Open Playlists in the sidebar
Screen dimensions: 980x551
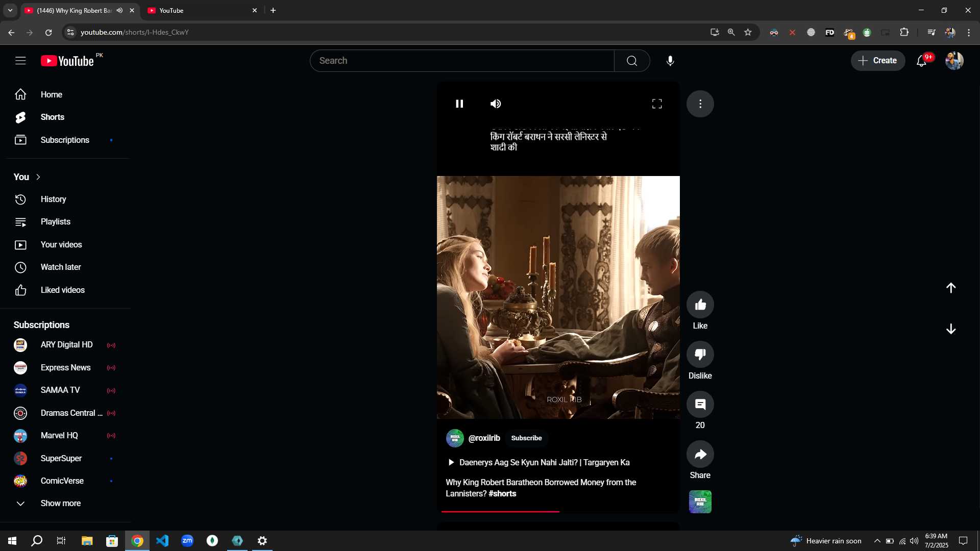pyautogui.click(x=65, y=222)
